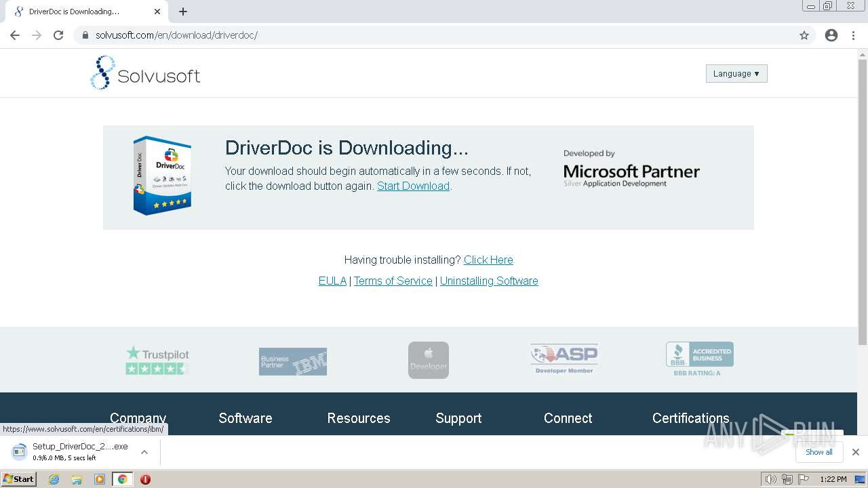The image size is (868, 488).
Task: Open Chrome three-dot menu
Action: tap(854, 35)
